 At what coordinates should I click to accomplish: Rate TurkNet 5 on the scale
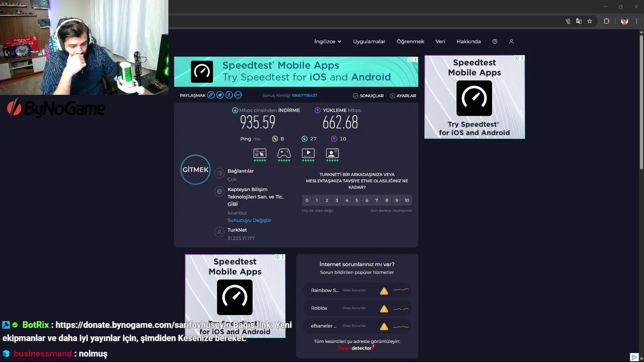(357, 200)
